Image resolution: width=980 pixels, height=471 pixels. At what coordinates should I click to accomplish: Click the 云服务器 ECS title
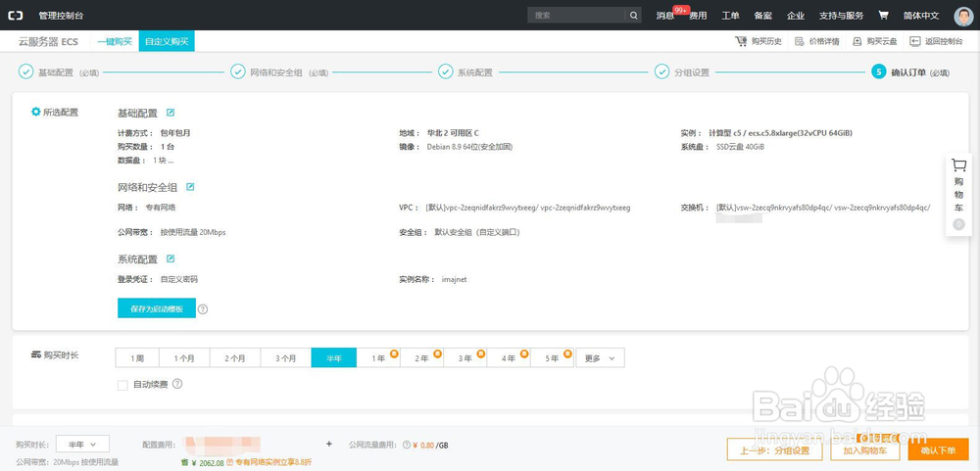[x=48, y=42]
